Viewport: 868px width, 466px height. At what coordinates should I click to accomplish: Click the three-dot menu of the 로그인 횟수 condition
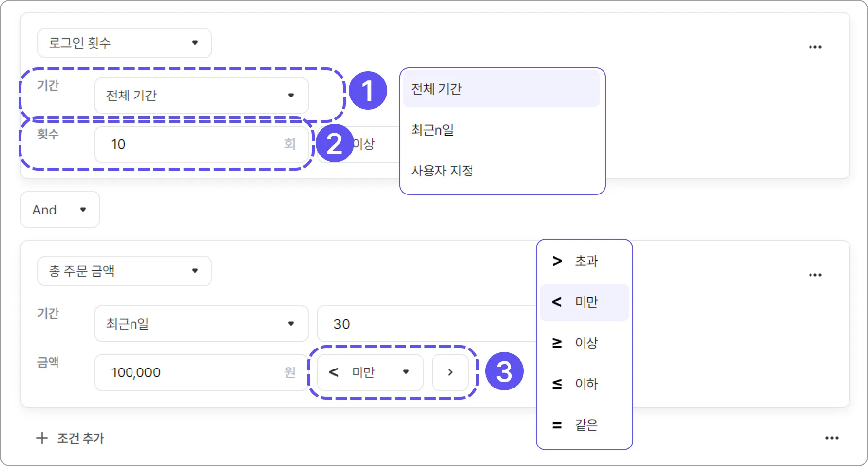point(815,47)
